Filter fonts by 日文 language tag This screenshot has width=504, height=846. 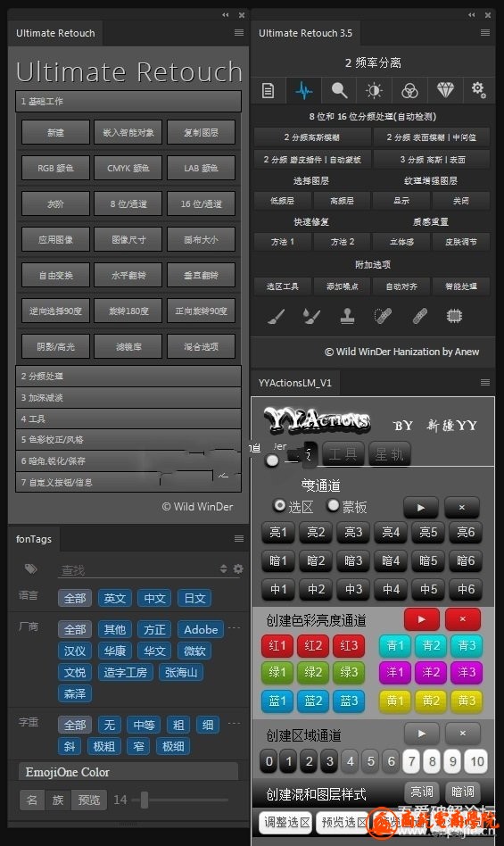(x=194, y=598)
